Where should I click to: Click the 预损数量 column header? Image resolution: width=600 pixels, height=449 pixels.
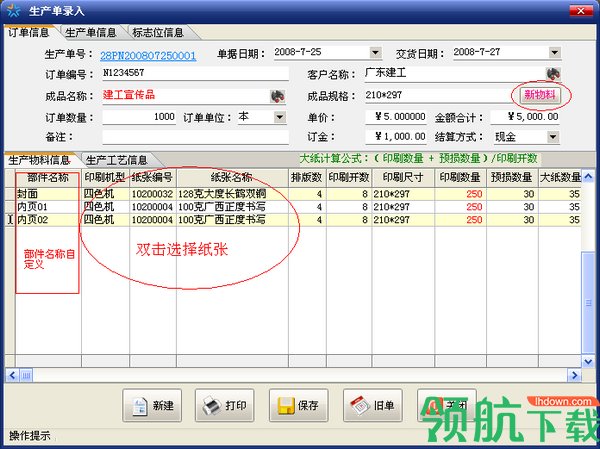(x=512, y=178)
